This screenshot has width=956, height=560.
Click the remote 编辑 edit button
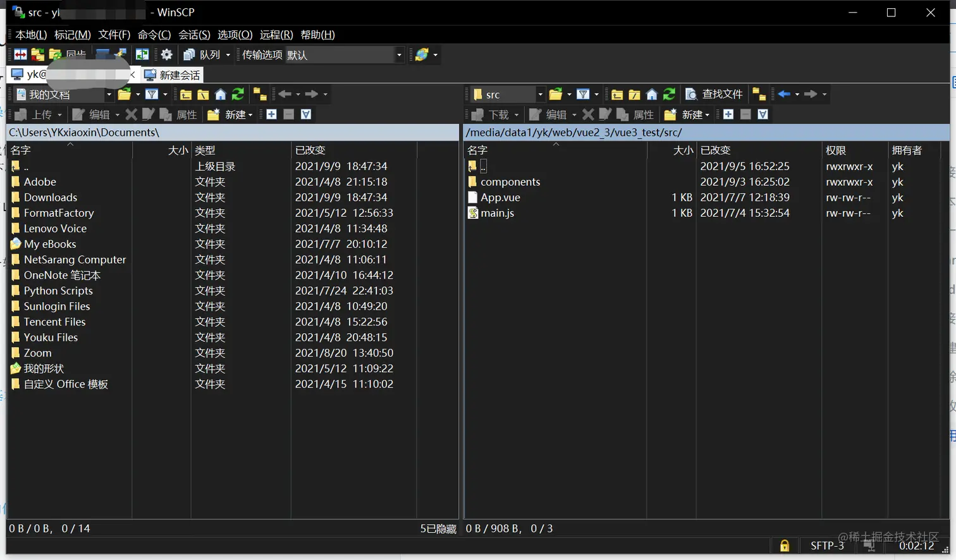549,114
